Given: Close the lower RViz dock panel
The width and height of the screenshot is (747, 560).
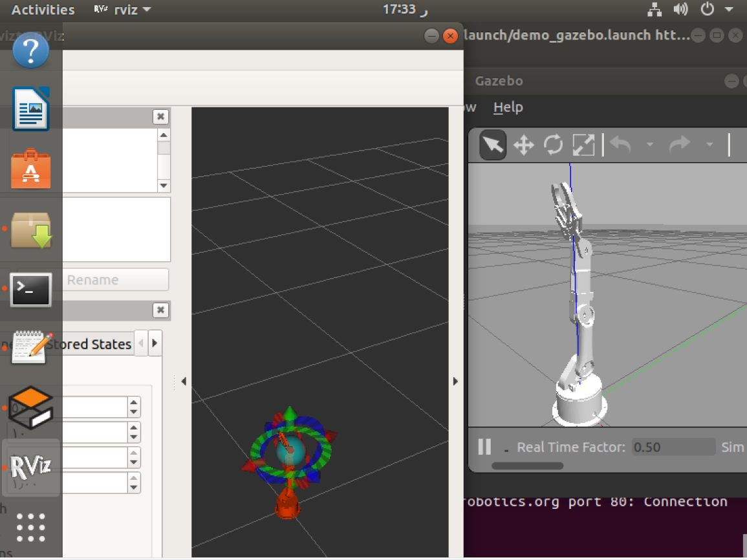Looking at the screenshot, I should [160, 310].
